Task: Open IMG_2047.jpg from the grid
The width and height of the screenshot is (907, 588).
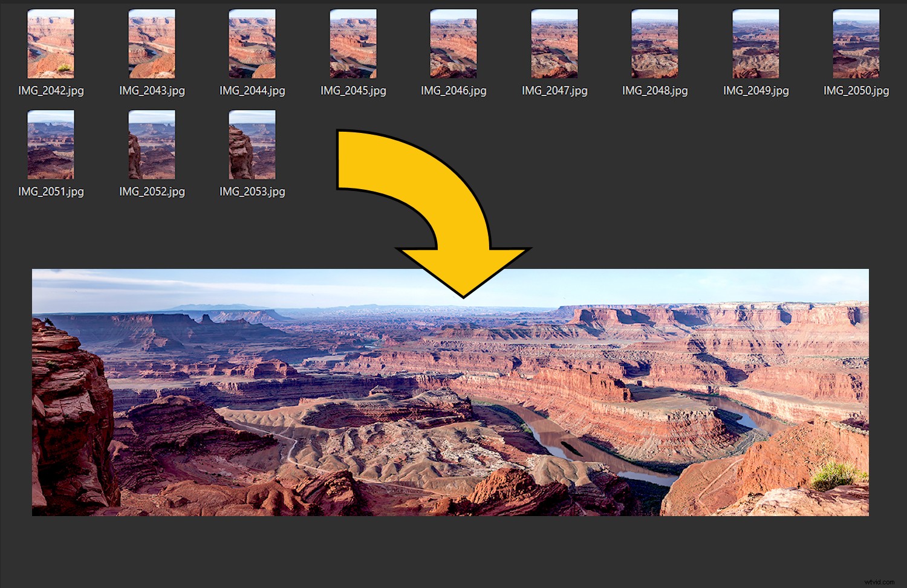Action: (x=553, y=44)
